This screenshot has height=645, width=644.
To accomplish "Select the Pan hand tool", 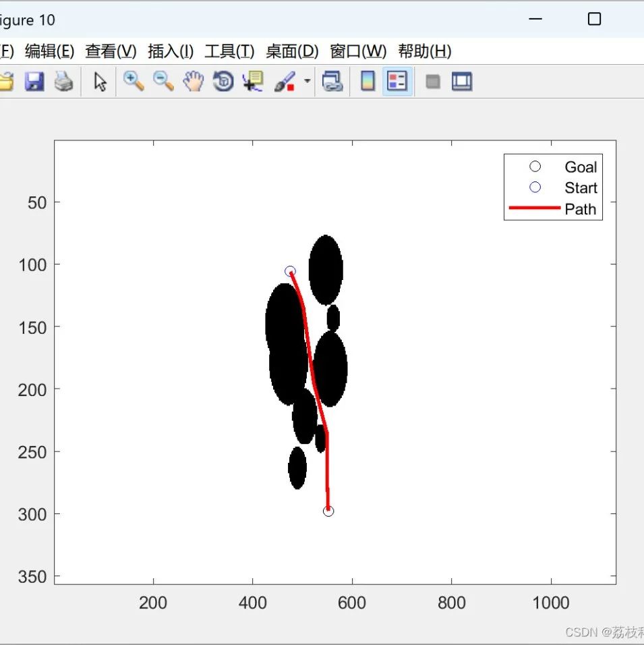I will coord(194,81).
